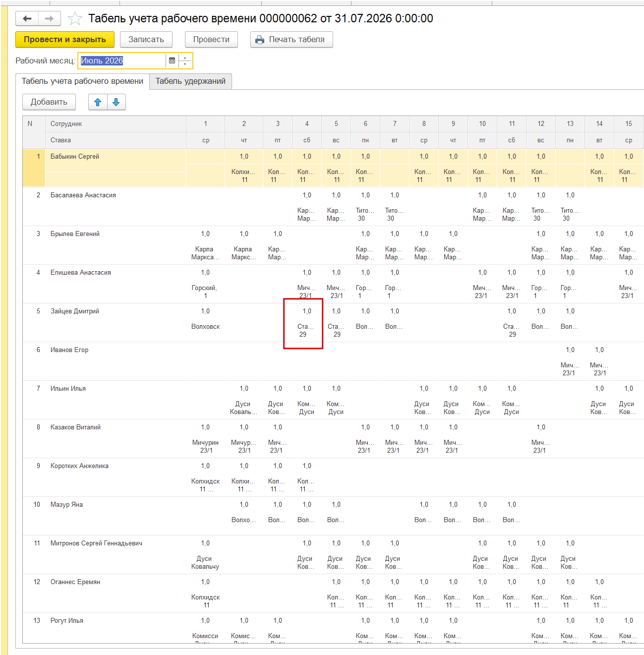Select the Сотрудник column header

(116, 124)
